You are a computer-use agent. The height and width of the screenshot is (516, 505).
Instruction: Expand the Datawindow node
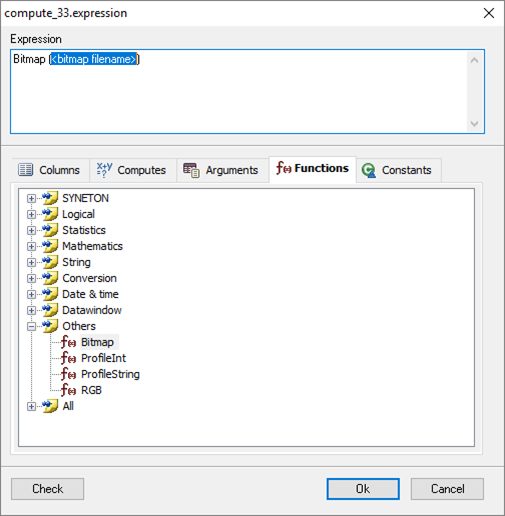(31, 310)
